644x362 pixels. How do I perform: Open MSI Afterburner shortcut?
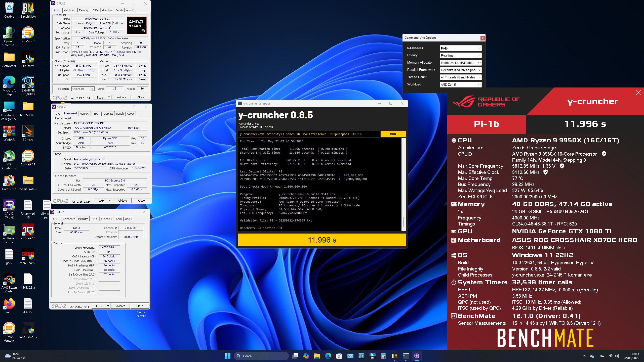(9, 160)
